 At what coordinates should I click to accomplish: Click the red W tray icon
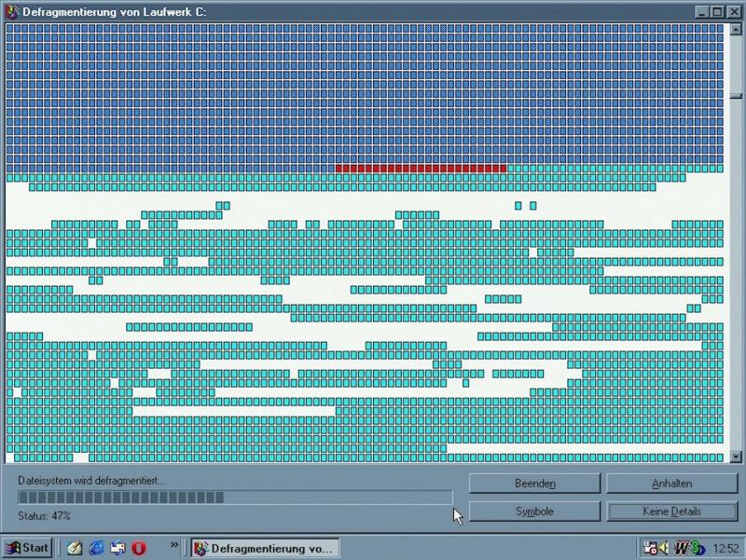pos(682,548)
